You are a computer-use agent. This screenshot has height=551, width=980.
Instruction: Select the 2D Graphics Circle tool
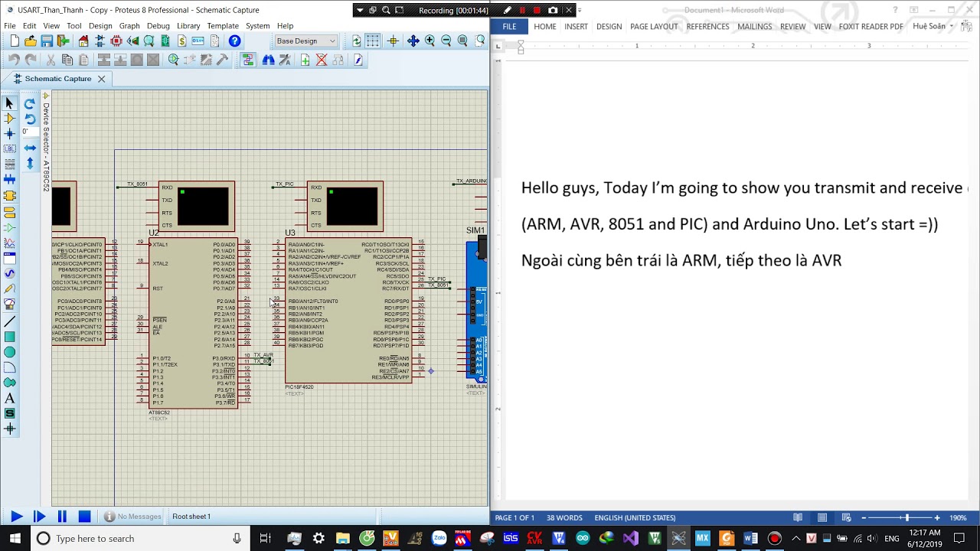point(9,352)
